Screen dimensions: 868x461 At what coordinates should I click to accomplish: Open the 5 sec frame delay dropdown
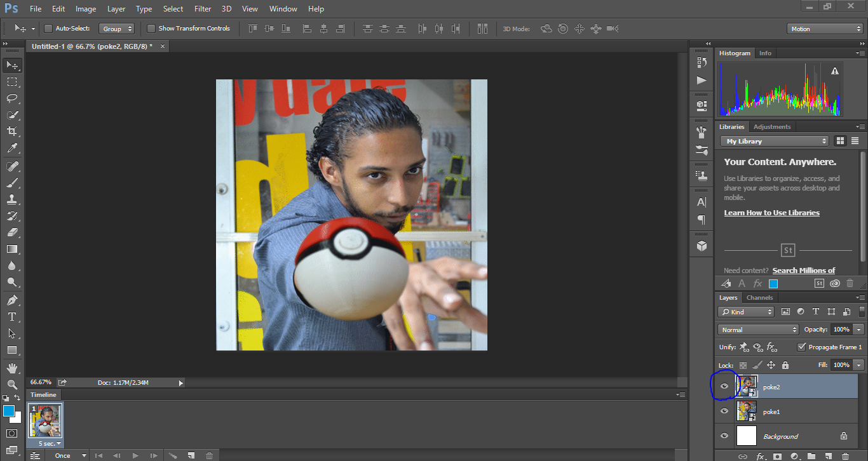click(50, 443)
